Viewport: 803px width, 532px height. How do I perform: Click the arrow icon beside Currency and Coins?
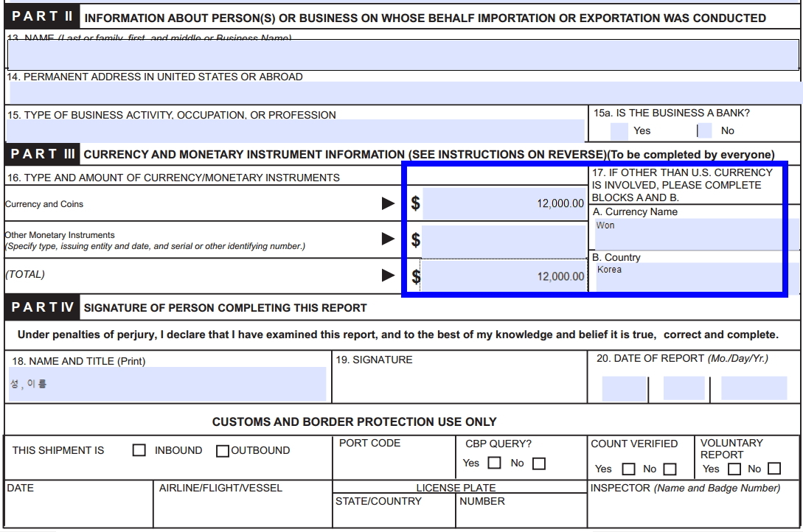[388, 203]
